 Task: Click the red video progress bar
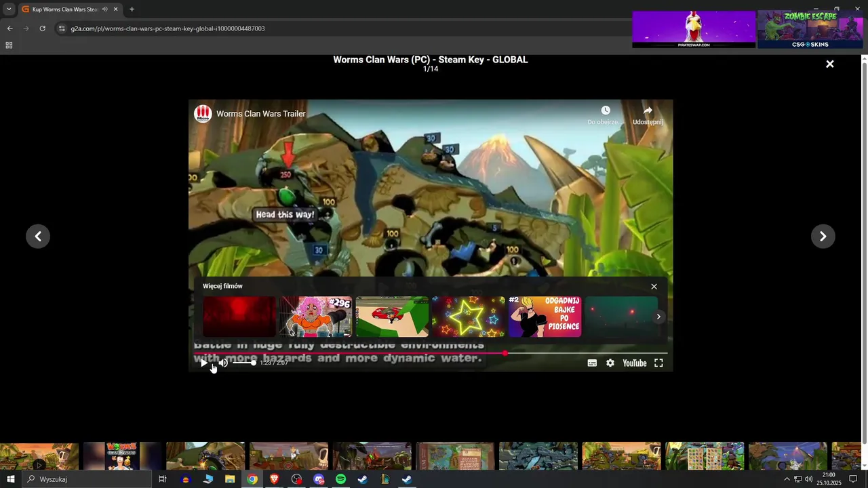coord(431,353)
